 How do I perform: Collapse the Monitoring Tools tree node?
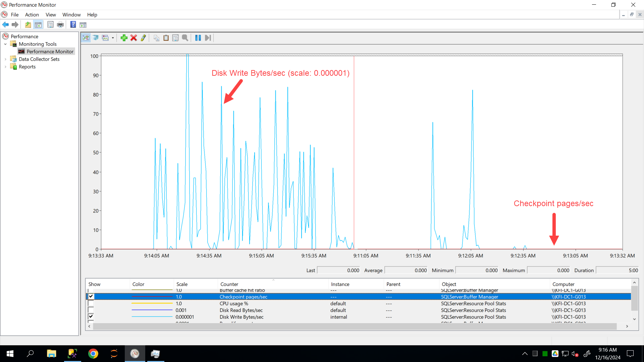pos(5,44)
